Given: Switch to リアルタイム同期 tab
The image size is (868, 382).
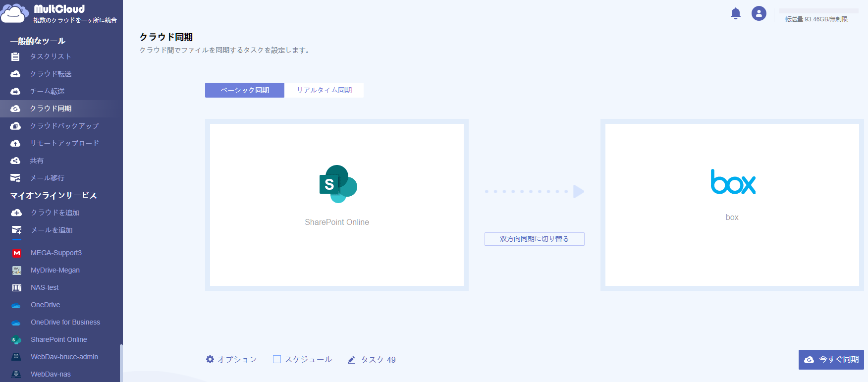Looking at the screenshot, I should click(x=324, y=90).
